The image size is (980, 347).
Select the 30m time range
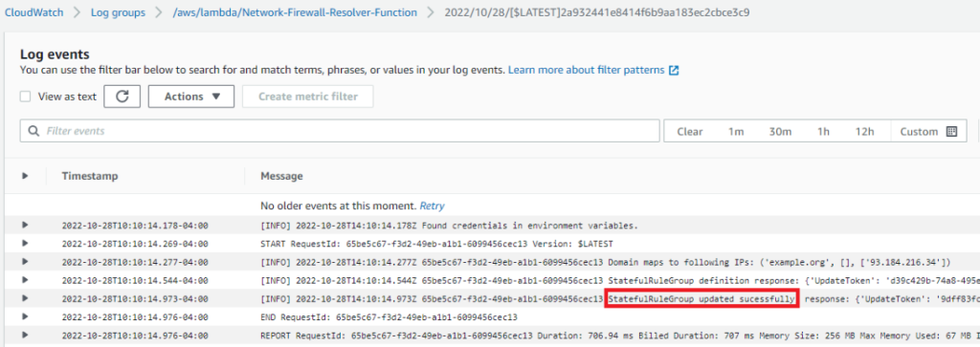click(x=780, y=132)
